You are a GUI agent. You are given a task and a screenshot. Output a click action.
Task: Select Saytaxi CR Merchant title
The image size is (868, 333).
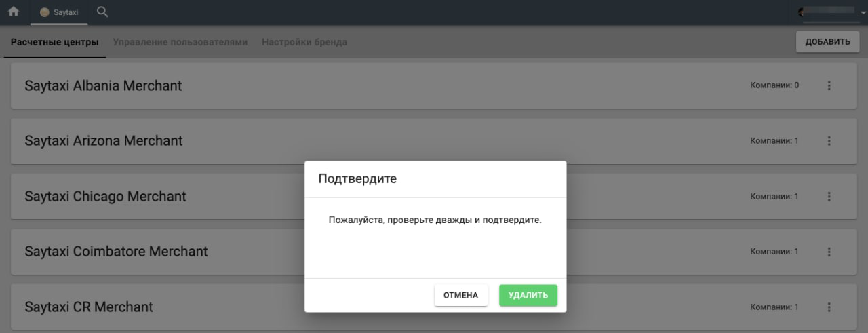point(89,307)
